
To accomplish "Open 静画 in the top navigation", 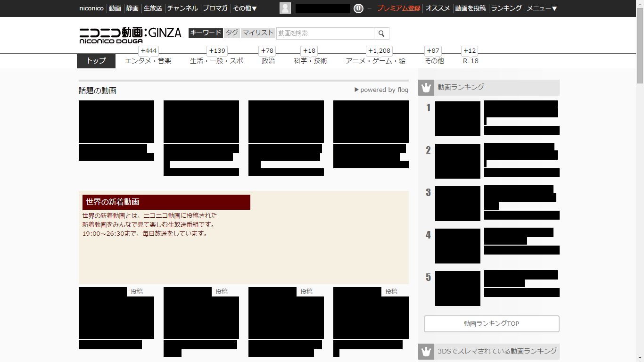I will (x=132, y=8).
